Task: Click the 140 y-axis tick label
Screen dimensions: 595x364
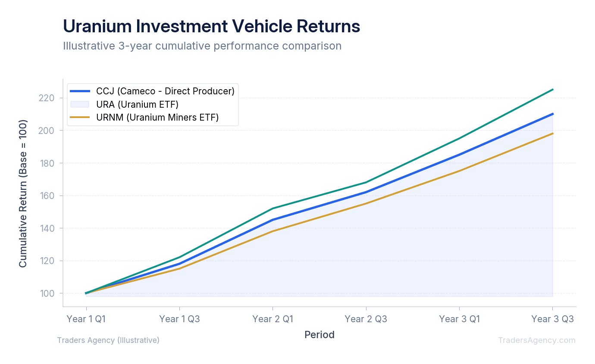Action: pyautogui.click(x=48, y=228)
